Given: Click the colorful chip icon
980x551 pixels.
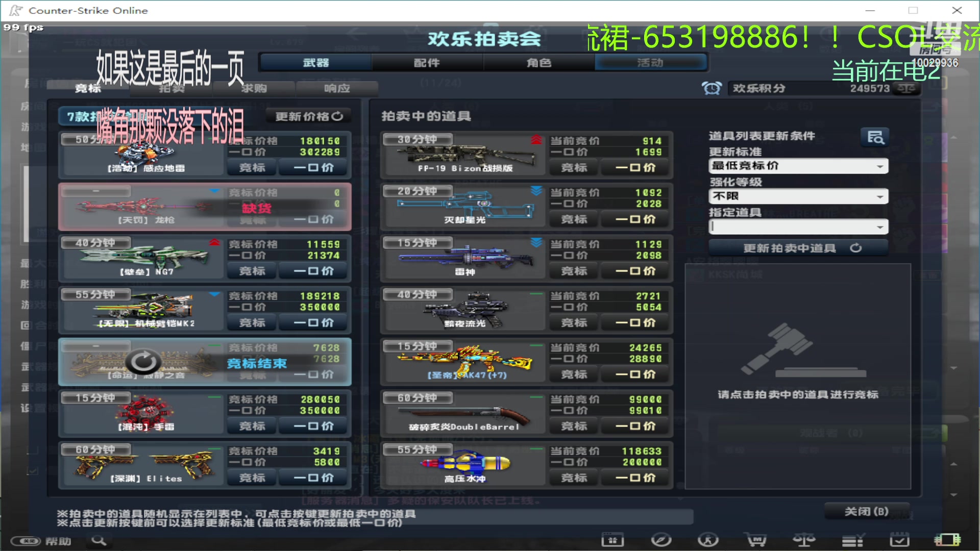Looking at the screenshot, I should pos(947,540).
